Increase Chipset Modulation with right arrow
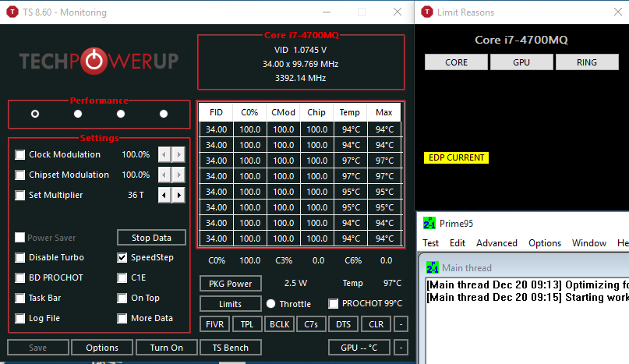 click(x=178, y=175)
